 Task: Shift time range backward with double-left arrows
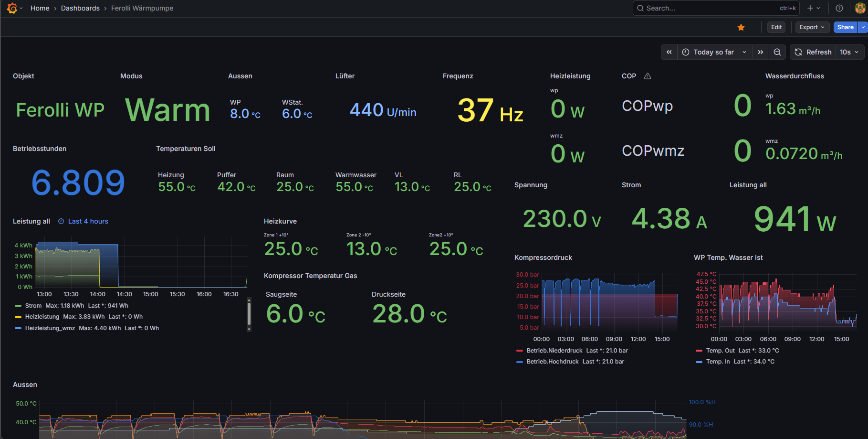coord(669,52)
